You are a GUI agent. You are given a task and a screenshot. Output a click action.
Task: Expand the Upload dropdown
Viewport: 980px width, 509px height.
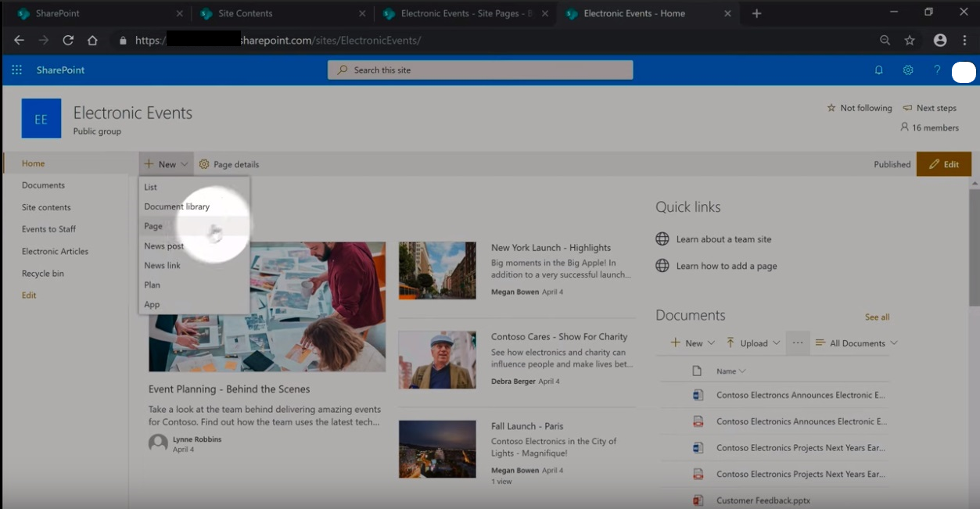753,343
